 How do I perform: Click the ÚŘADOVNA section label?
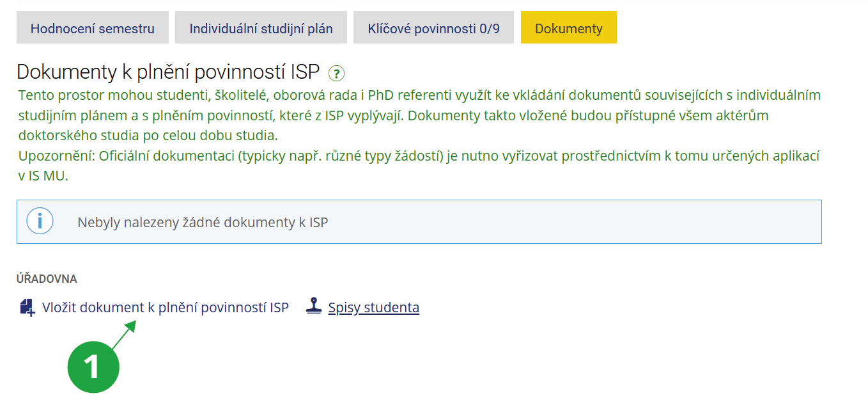click(x=47, y=278)
